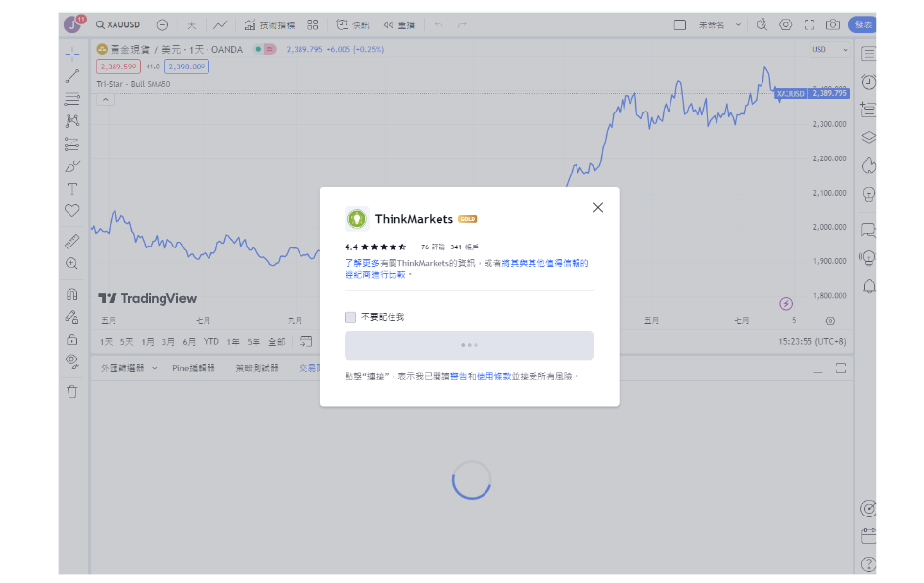
Task: Enter fullscreen mode
Action: tap(809, 24)
